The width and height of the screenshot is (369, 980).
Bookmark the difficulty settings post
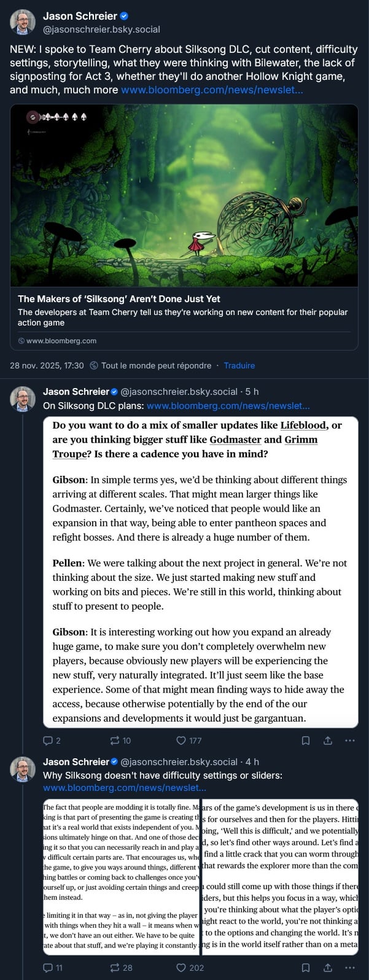[x=306, y=968]
